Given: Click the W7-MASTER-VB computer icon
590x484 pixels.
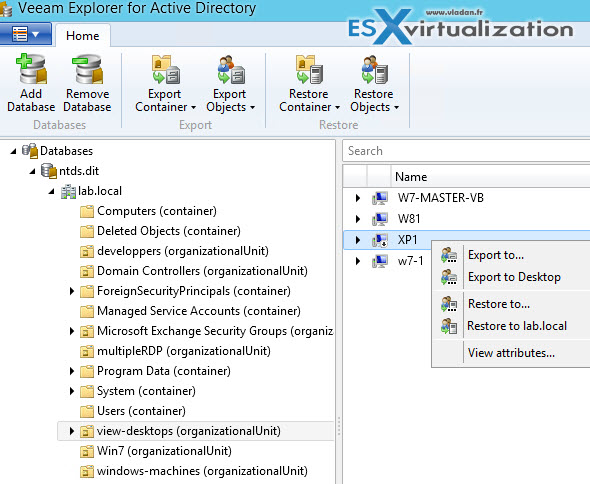Looking at the screenshot, I should pyautogui.click(x=380, y=198).
